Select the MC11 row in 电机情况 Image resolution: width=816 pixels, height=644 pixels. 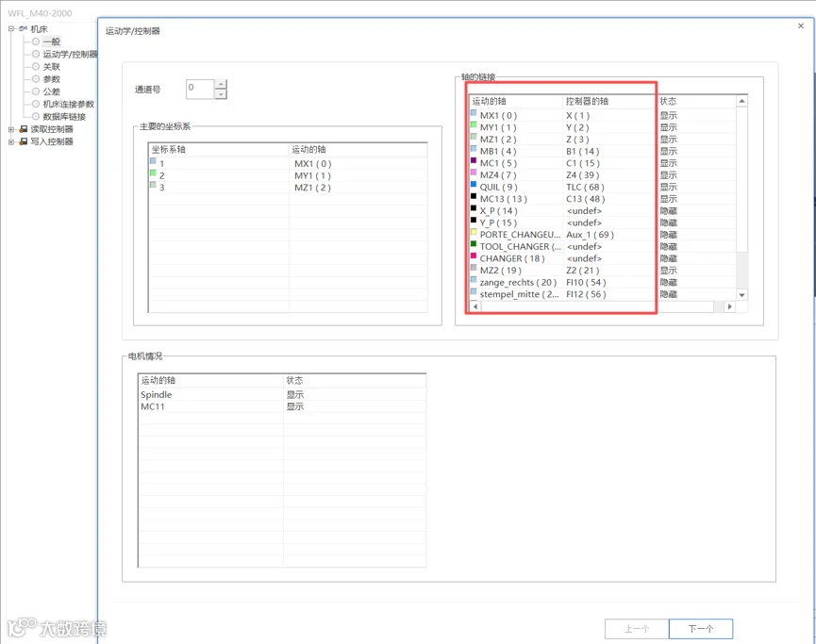[x=282, y=406]
